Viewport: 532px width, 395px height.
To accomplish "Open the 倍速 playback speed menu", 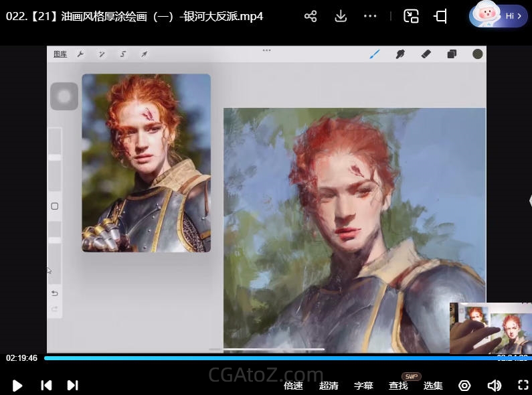I will [x=293, y=385].
